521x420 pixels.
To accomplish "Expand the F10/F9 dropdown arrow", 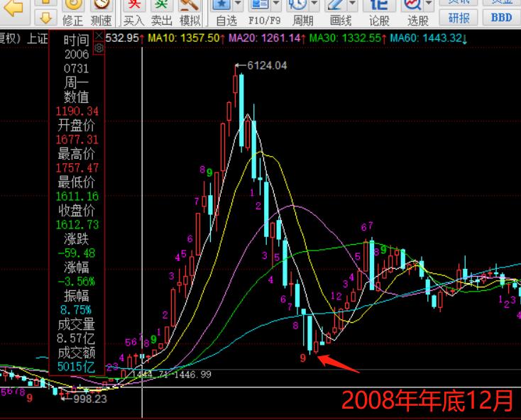I will pos(276,4).
